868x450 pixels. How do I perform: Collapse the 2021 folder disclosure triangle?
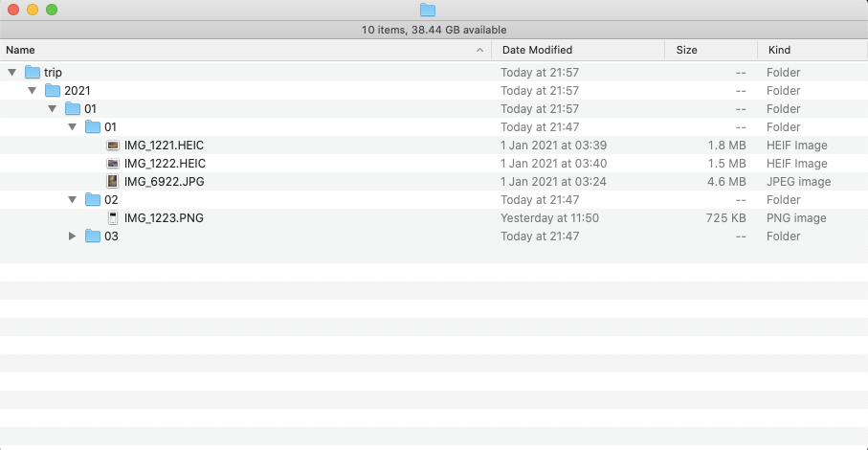32,91
